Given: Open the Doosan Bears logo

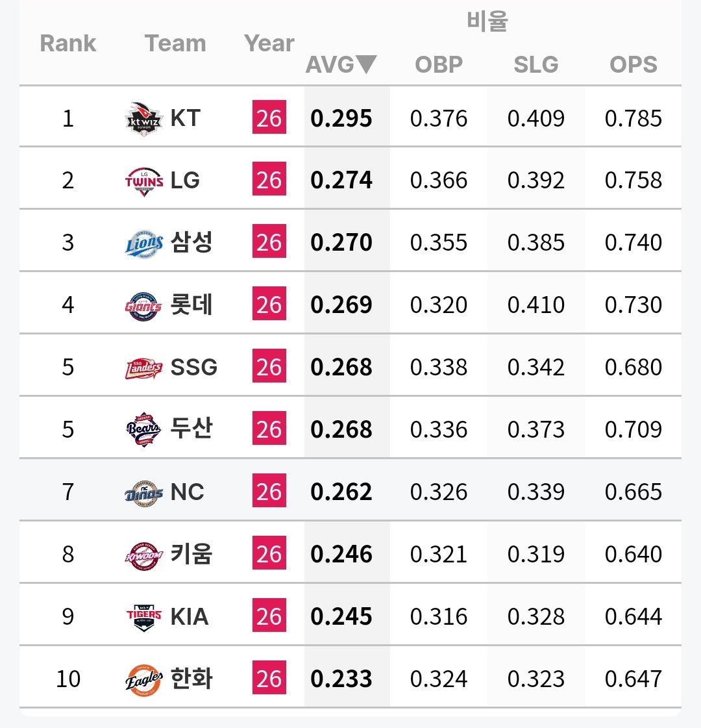Looking at the screenshot, I should pos(144,429).
